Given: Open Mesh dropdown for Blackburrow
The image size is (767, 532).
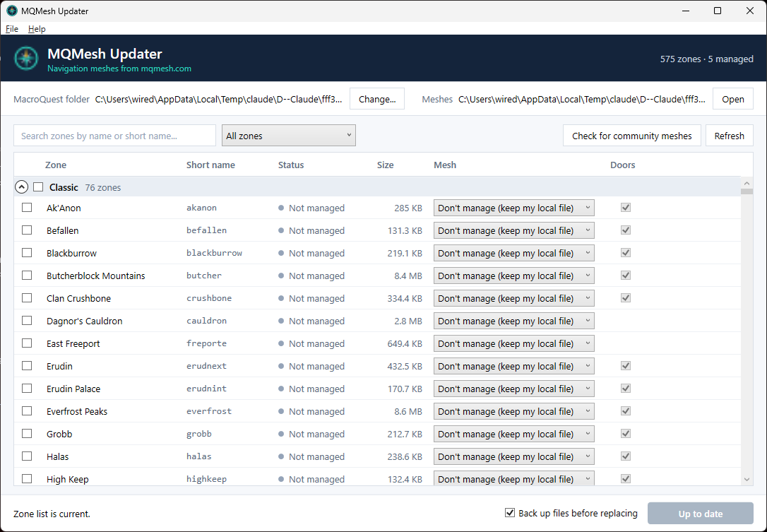Looking at the screenshot, I should pos(514,253).
